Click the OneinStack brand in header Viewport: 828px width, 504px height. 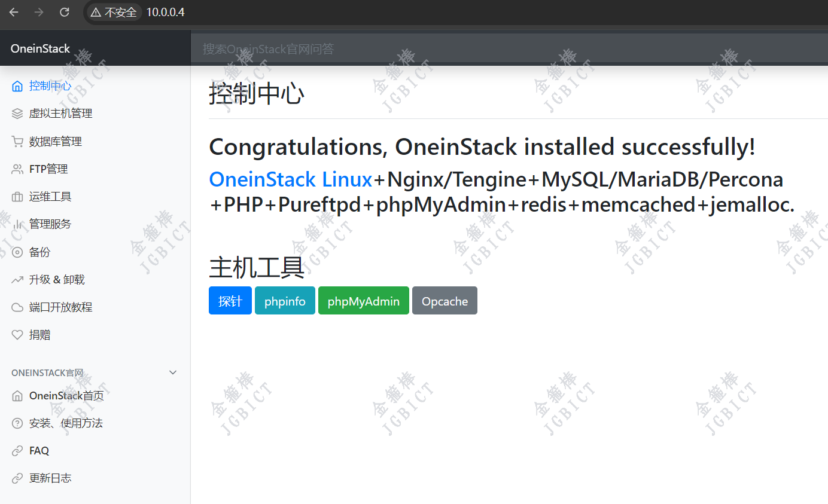click(40, 48)
